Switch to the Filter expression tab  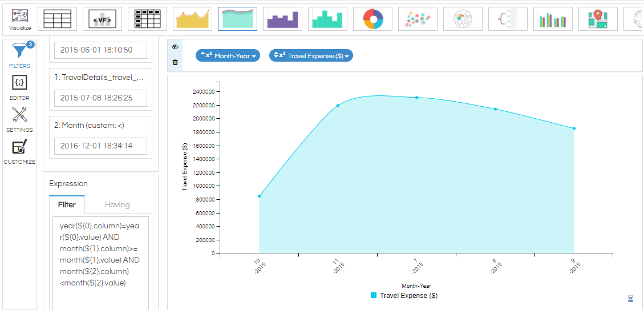(67, 204)
